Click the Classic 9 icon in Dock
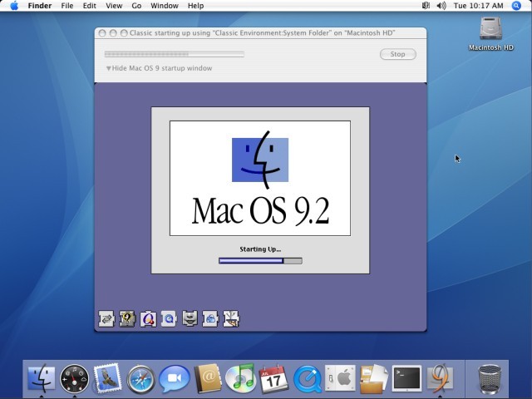 click(x=440, y=378)
